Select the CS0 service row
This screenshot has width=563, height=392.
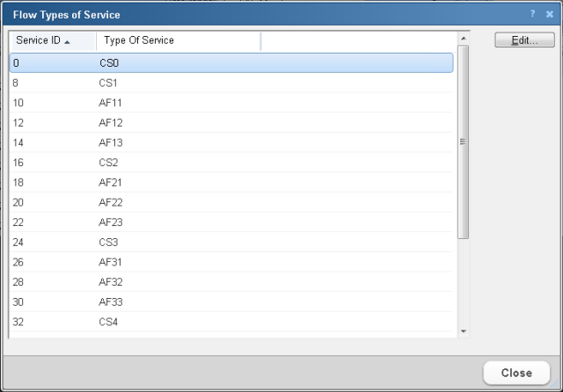point(230,62)
